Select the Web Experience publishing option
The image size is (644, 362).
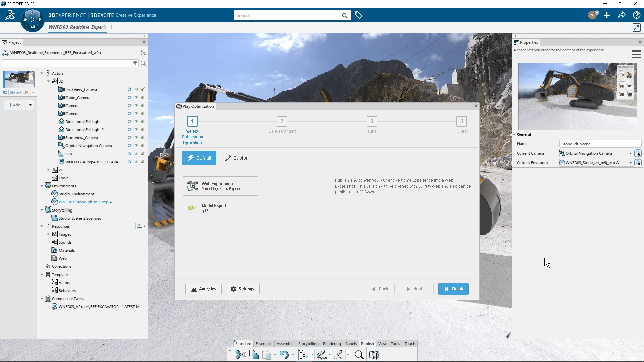[x=220, y=186]
